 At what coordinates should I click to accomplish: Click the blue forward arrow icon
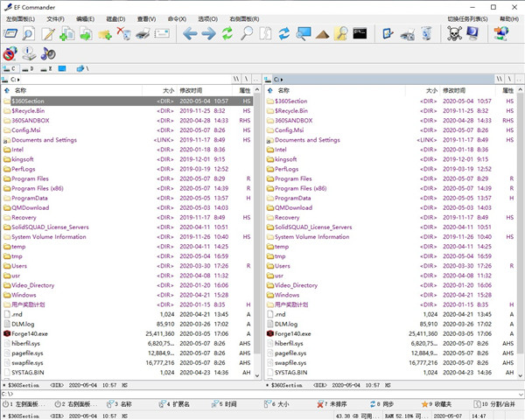pyautogui.click(x=208, y=34)
